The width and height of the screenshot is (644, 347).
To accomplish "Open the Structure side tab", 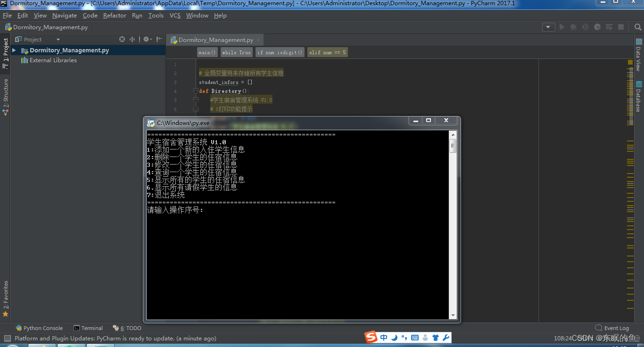I will click(x=6, y=97).
